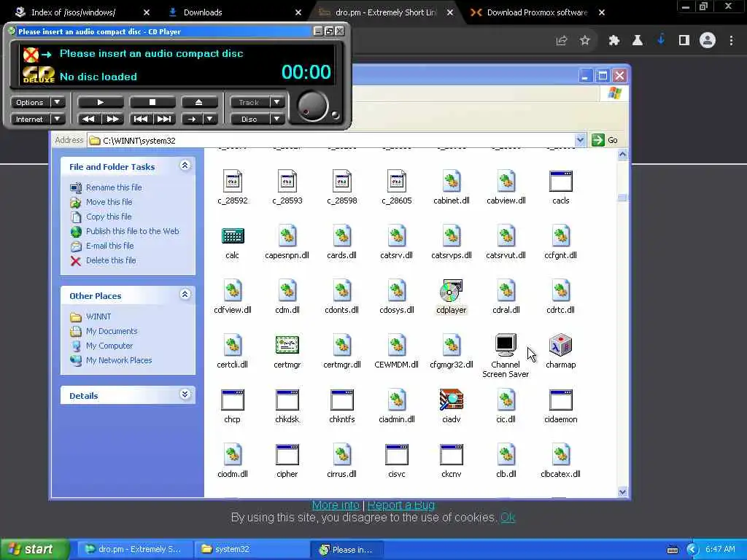Click the play mode arrow button in CD Player
Image resolution: width=747 pixels, height=560 pixels.
point(192,119)
